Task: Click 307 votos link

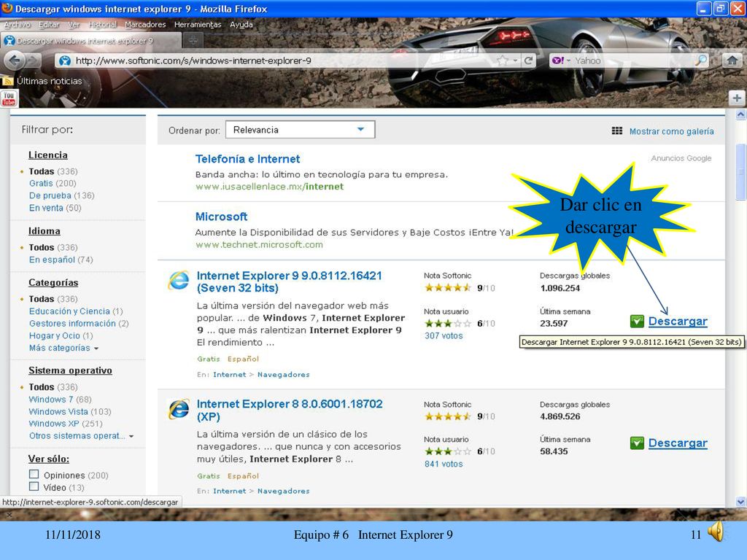Action: tap(444, 335)
